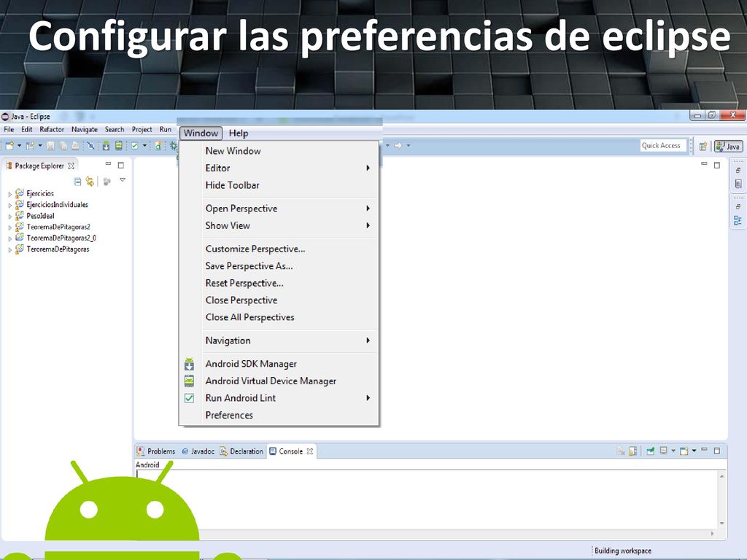Click the forward navigation arrow icon
The image size is (747, 560).
[x=398, y=146]
